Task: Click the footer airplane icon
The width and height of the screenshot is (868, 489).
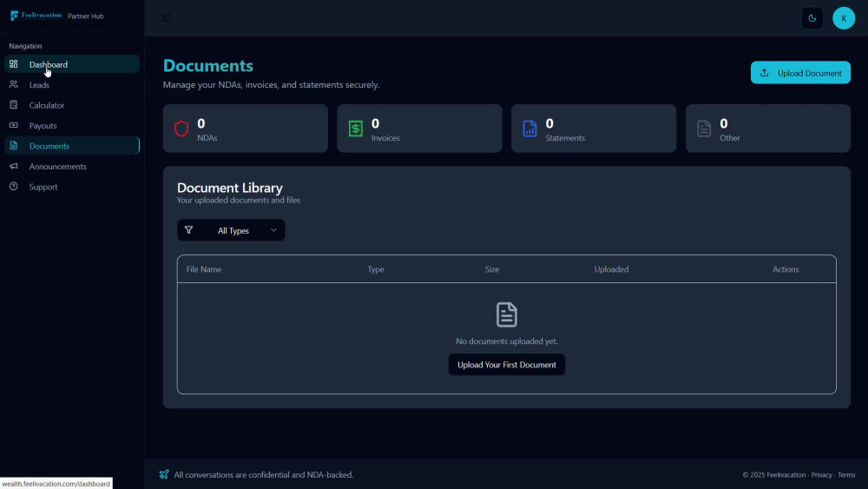Action: [x=164, y=474]
